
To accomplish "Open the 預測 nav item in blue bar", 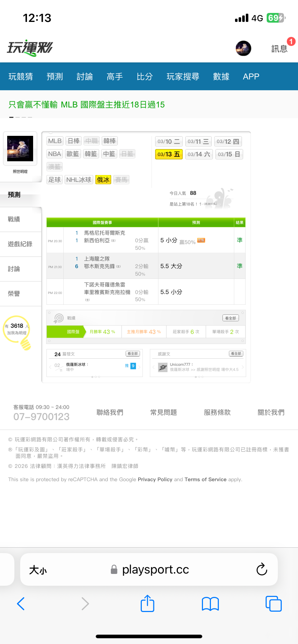I will pyautogui.click(x=55, y=77).
